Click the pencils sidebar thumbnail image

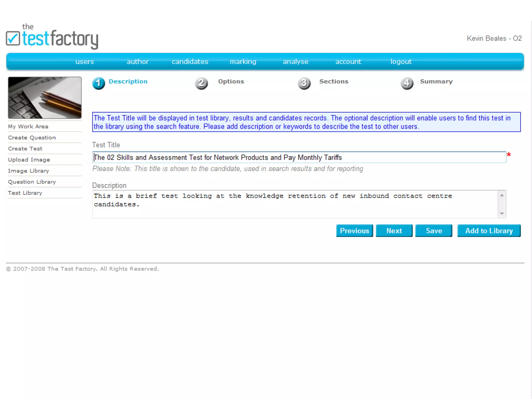[45, 98]
